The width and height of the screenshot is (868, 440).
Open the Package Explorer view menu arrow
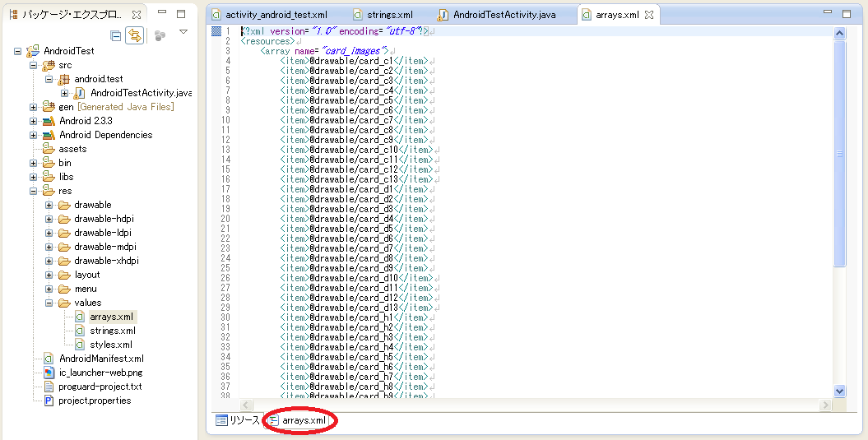click(x=183, y=33)
